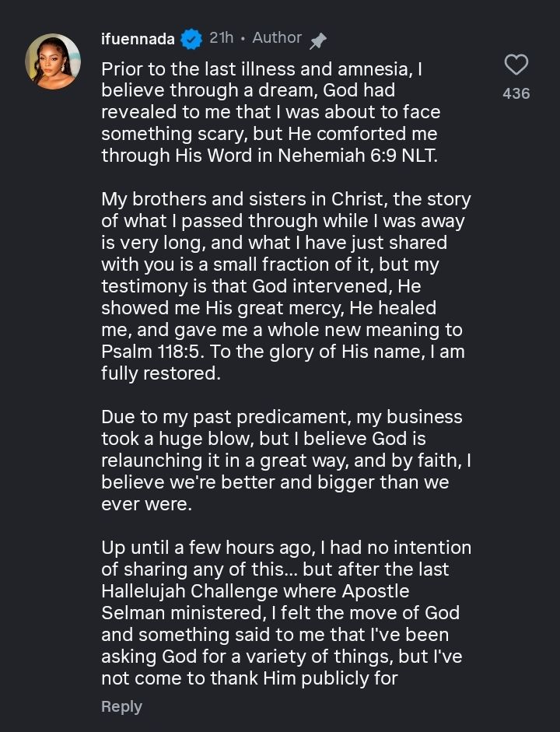This screenshot has height=732, width=560.
Task: Like the comment with the heart icon
Action: point(516,65)
